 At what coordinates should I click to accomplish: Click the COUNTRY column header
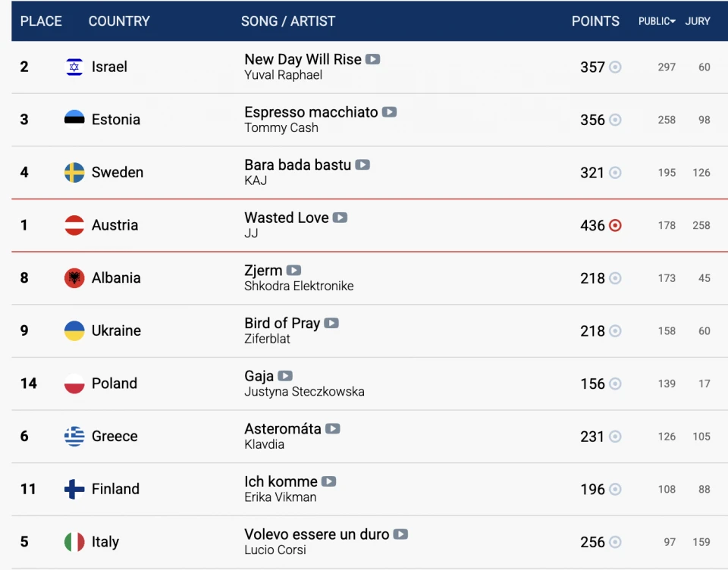[x=119, y=21]
